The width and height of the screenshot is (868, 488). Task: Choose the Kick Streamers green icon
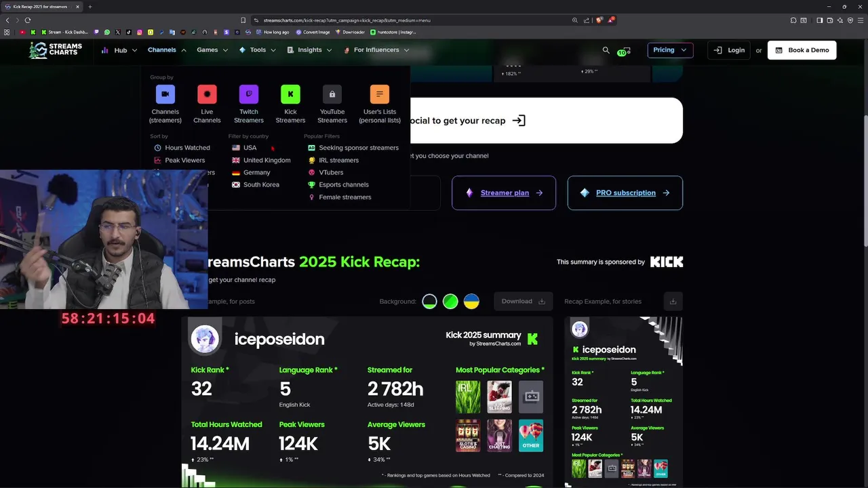pos(290,94)
